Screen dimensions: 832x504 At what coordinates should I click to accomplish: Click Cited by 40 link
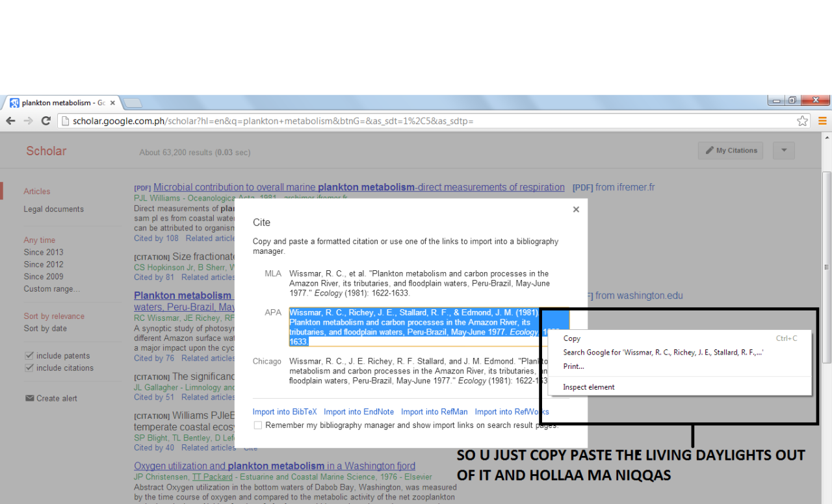pos(154,447)
